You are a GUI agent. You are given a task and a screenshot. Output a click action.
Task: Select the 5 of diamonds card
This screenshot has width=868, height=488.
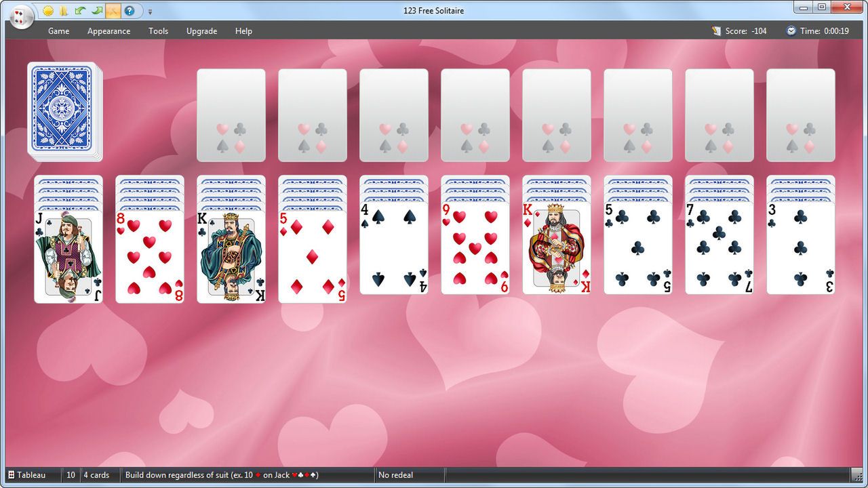[313, 256]
